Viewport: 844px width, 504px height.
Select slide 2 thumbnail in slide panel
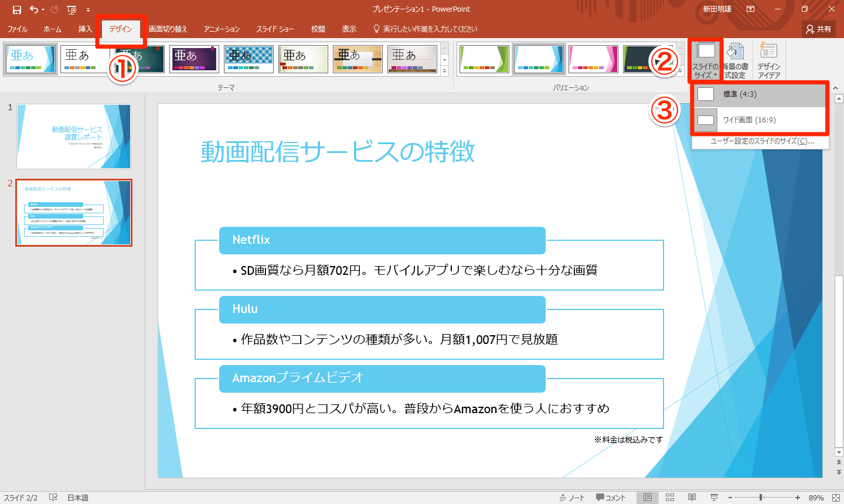(x=74, y=213)
